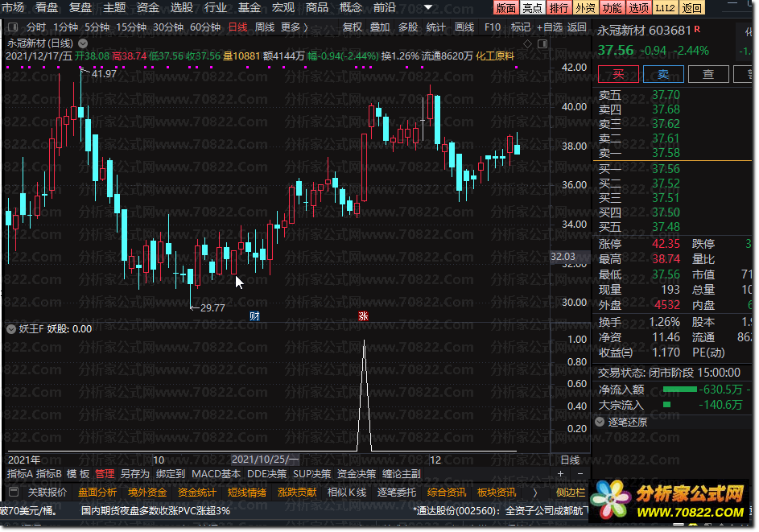Select the 指标B tab
This screenshot has width=759, height=532.
[49, 474]
